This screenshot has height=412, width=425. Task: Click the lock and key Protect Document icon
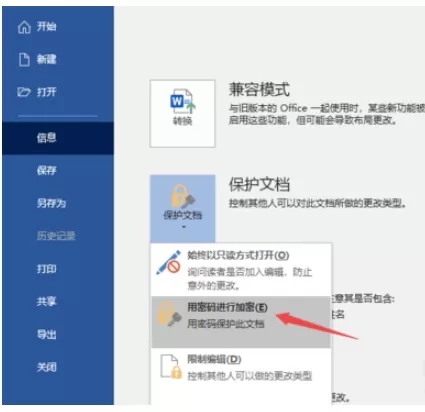coord(182,196)
